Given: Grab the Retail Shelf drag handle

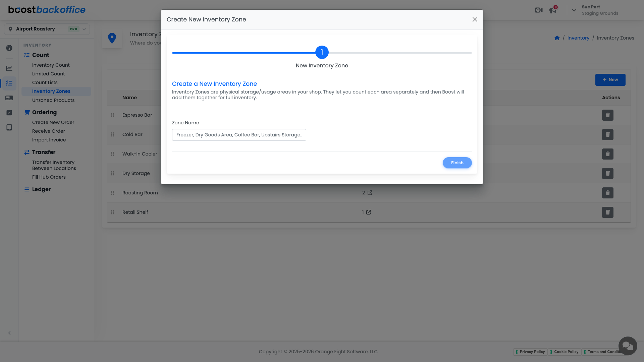Looking at the screenshot, I should click(113, 212).
